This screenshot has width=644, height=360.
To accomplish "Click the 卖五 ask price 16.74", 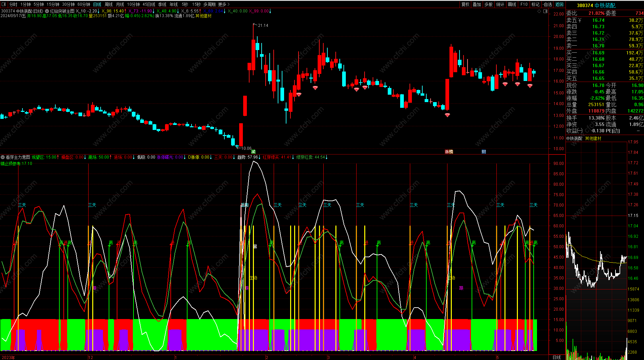I will point(598,20).
